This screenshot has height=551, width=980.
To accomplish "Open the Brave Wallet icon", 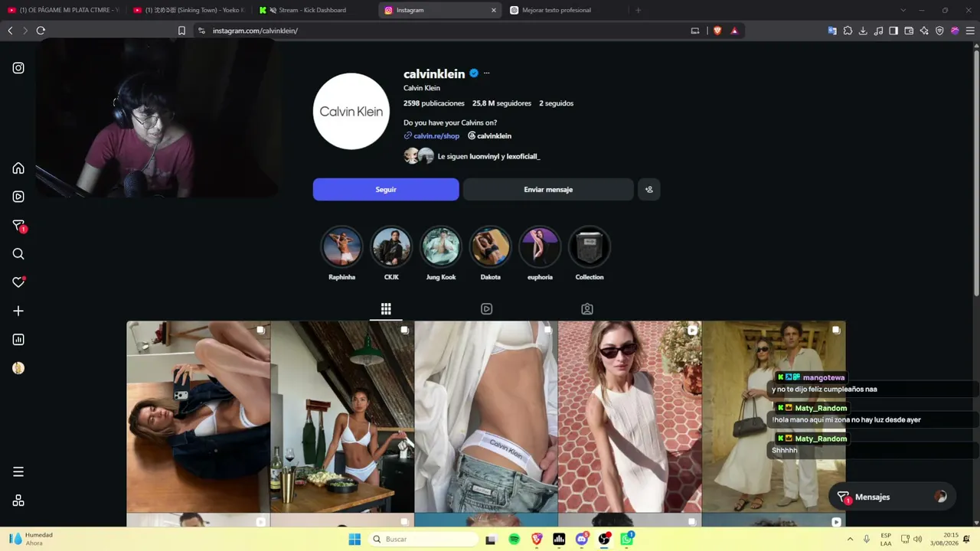I will pyautogui.click(x=909, y=31).
